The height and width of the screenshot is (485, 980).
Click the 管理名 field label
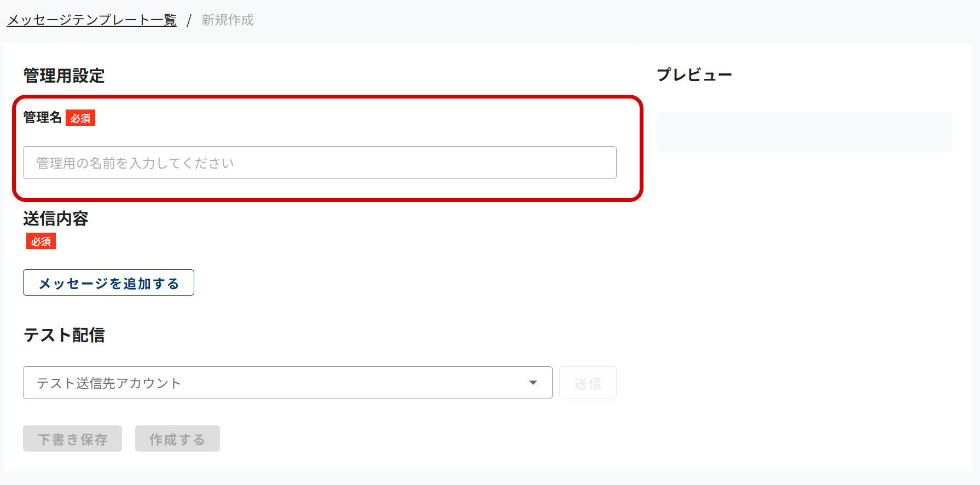tap(43, 118)
